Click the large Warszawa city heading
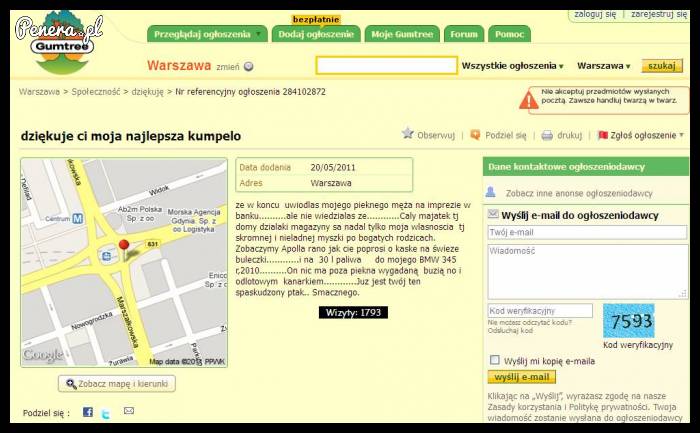This screenshot has width=700, height=433. pyautogui.click(x=179, y=66)
